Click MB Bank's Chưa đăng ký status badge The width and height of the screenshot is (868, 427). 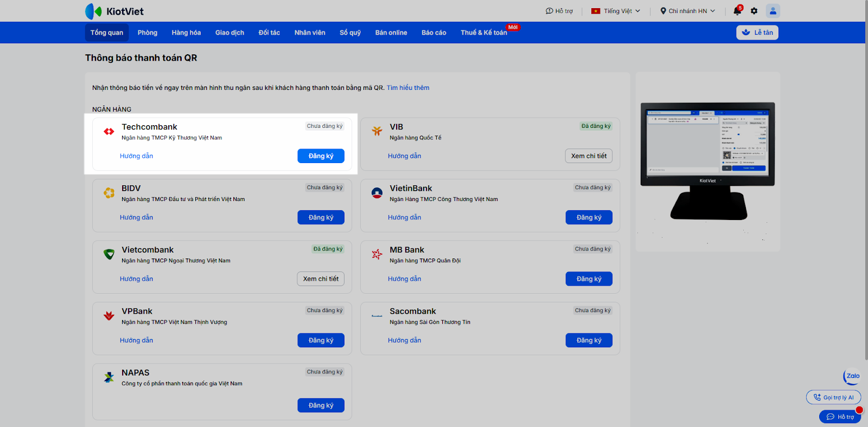pyautogui.click(x=592, y=249)
